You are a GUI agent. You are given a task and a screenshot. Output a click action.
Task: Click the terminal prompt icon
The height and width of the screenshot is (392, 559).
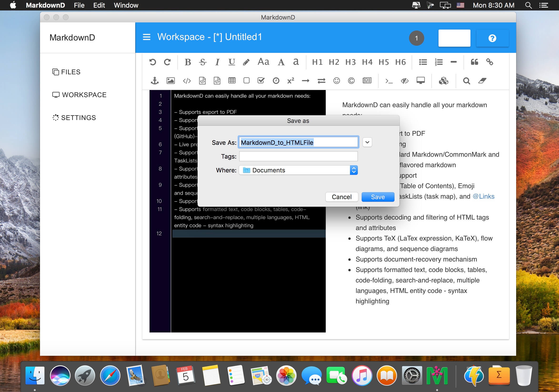click(x=389, y=80)
